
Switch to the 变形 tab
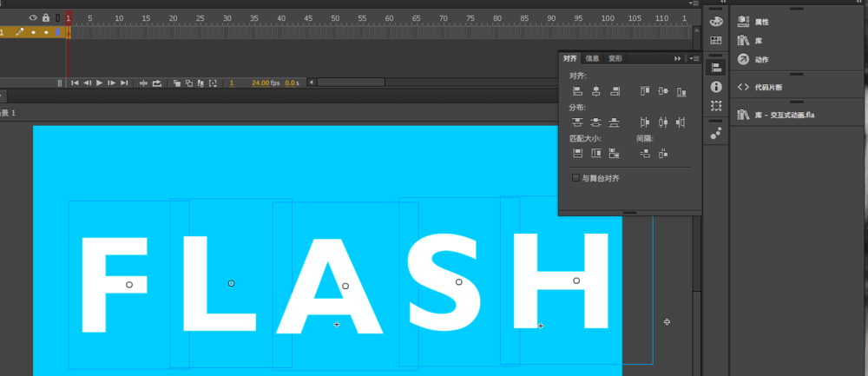[615, 58]
